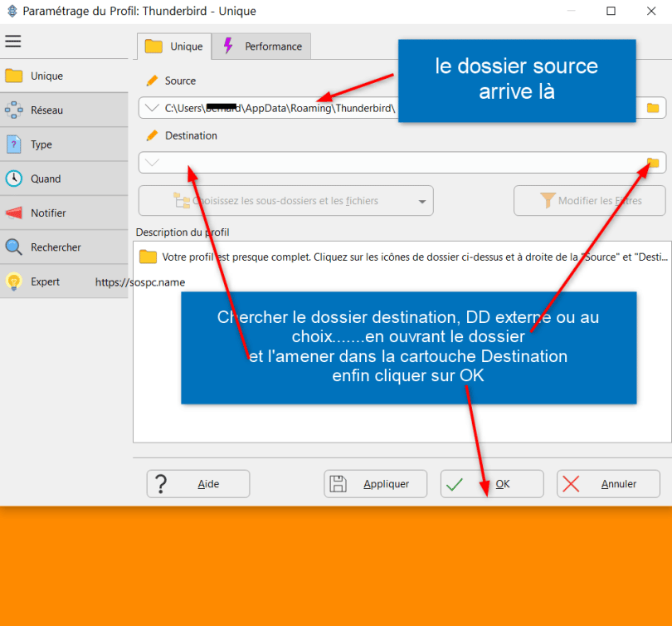The image size is (672, 626).
Task: Switch to the Performance tab
Action: [x=261, y=46]
